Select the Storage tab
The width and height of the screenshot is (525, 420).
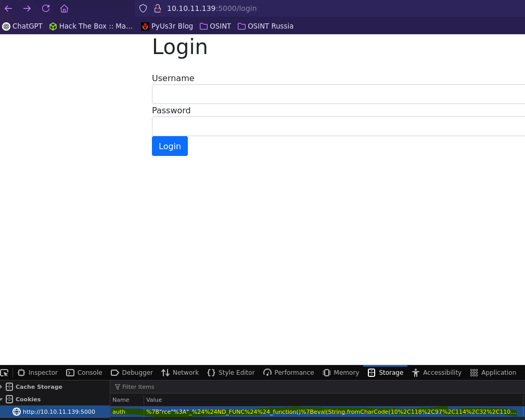click(386, 373)
